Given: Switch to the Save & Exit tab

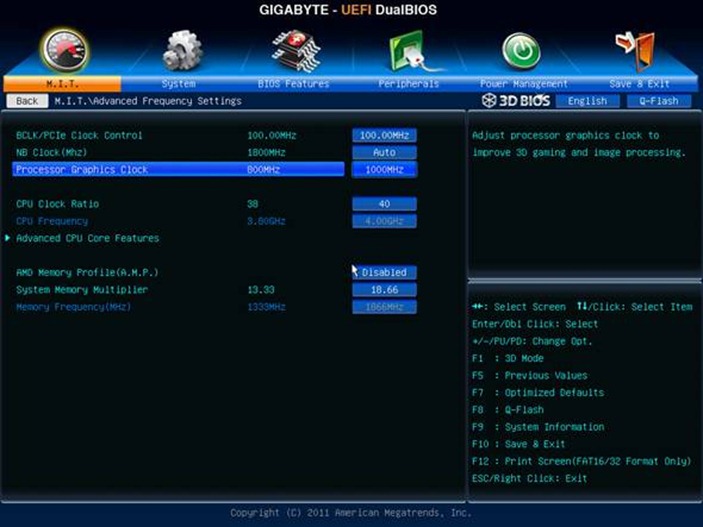Looking at the screenshot, I should 639,84.
